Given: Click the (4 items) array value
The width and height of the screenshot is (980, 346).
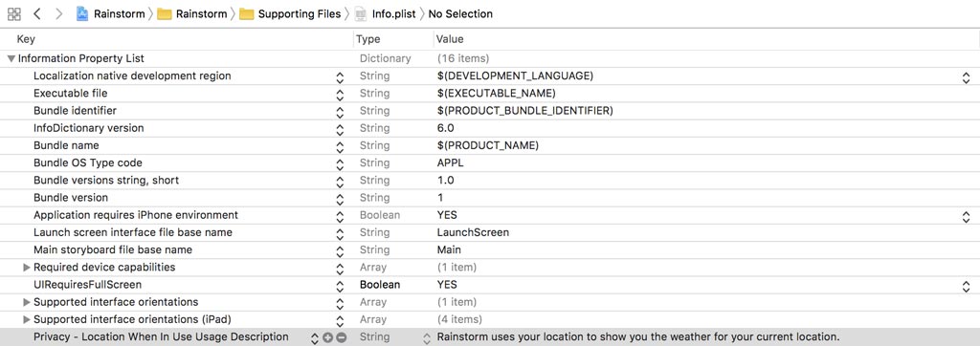Looking at the screenshot, I should click(x=459, y=320).
